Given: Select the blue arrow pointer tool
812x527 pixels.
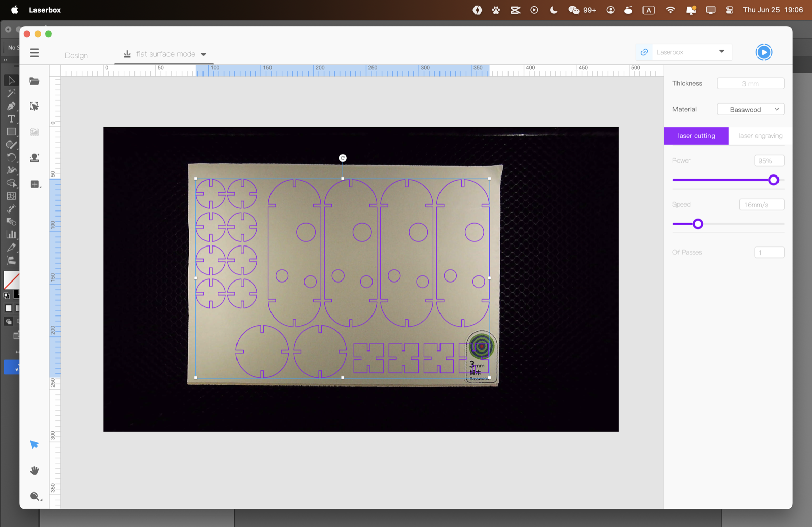Looking at the screenshot, I should 35,445.
